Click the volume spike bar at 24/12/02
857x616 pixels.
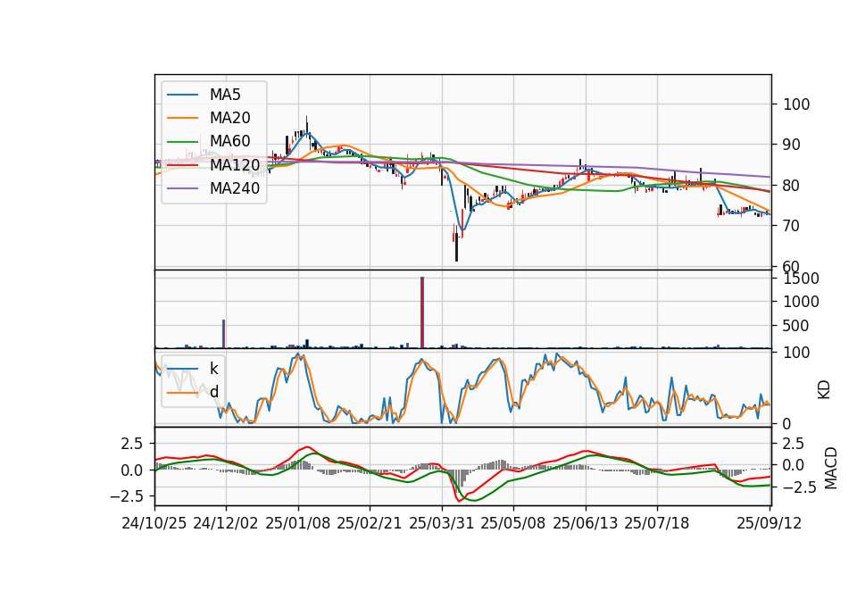[223, 334]
